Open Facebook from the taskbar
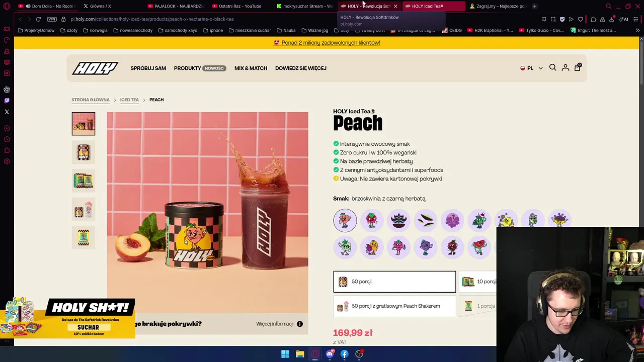 point(344,354)
